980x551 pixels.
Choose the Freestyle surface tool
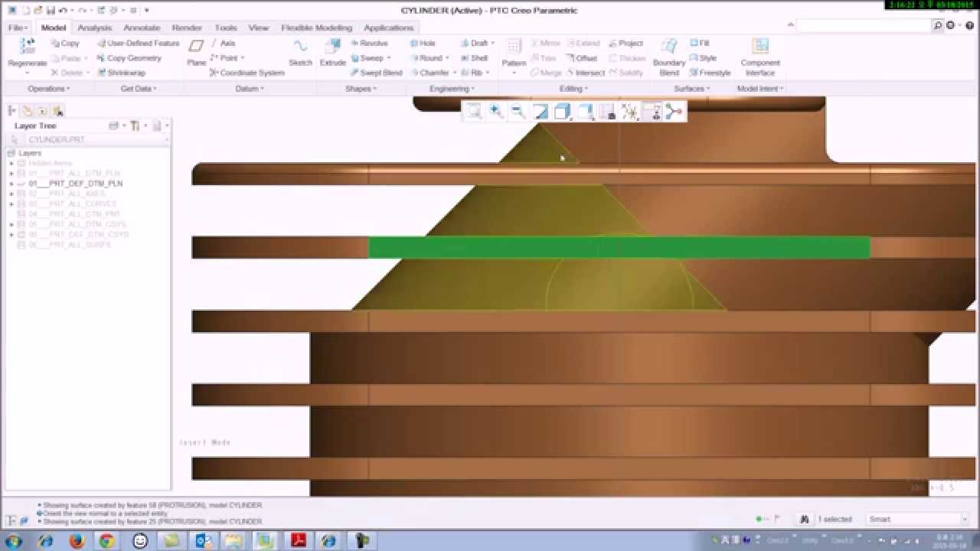(x=710, y=73)
